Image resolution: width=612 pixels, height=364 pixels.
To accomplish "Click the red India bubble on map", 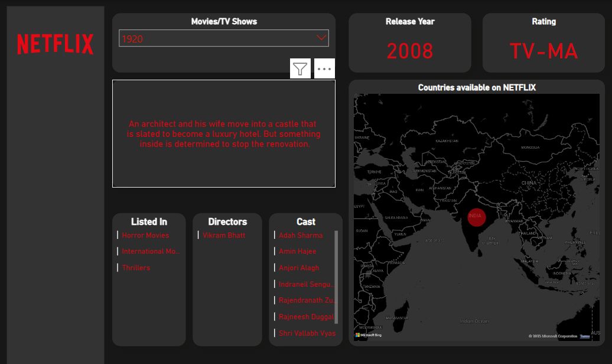I will click(477, 217).
